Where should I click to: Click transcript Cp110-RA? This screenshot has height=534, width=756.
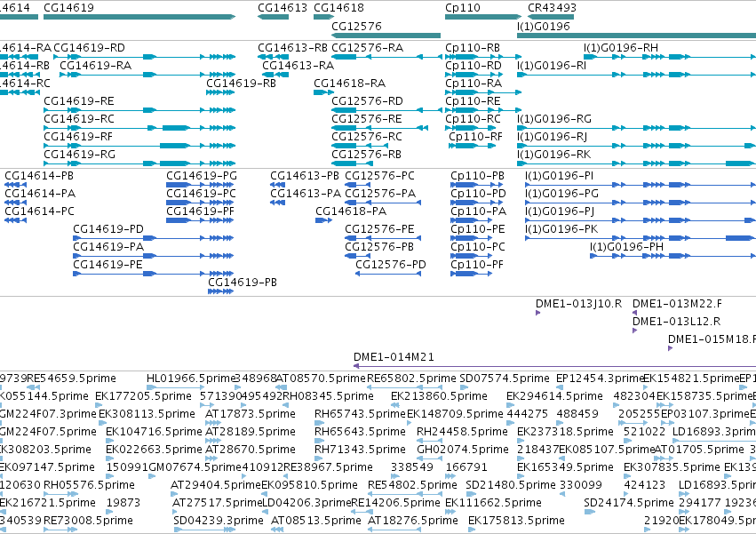coord(483,92)
